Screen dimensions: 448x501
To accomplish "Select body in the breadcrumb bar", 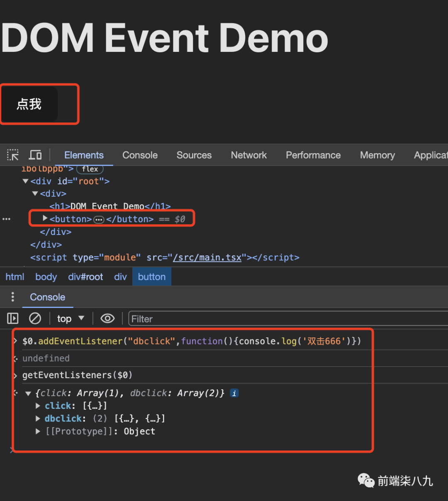I will pyautogui.click(x=46, y=277).
